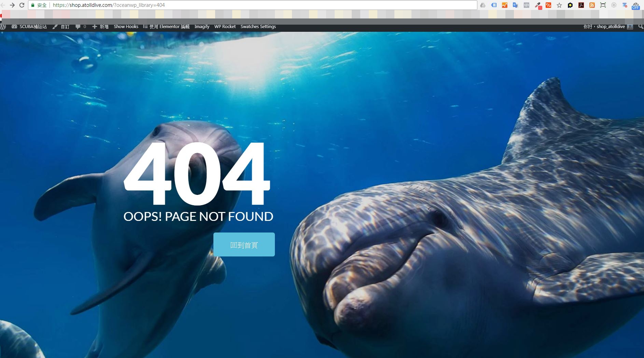Image resolution: width=644 pixels, height=358 pixels.
Task: Open the 新增 new-content dropdown
Action: click(x=101, y=26)
